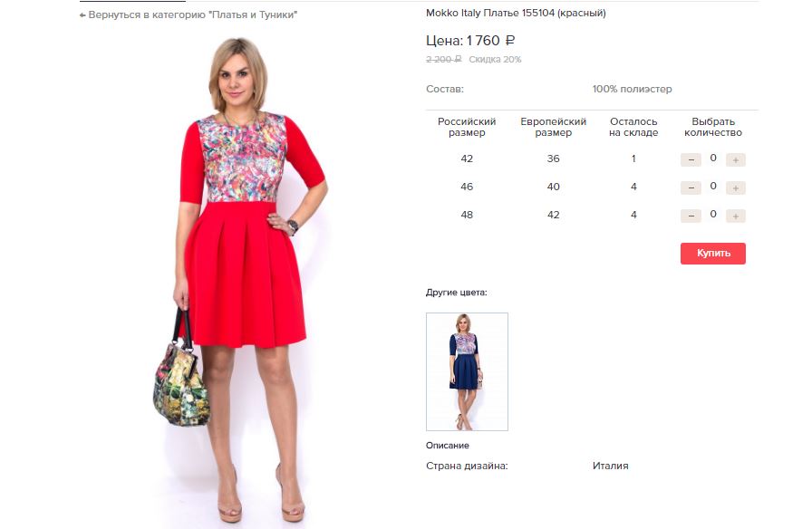This screenshot has height=529, width=812.
Task: Increase quantity for Russian size 48
Action: tap(735, 216)
